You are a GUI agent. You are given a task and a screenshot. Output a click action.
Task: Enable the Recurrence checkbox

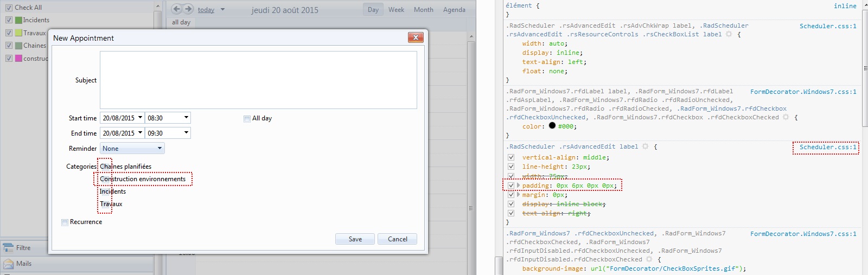(65, 222)
